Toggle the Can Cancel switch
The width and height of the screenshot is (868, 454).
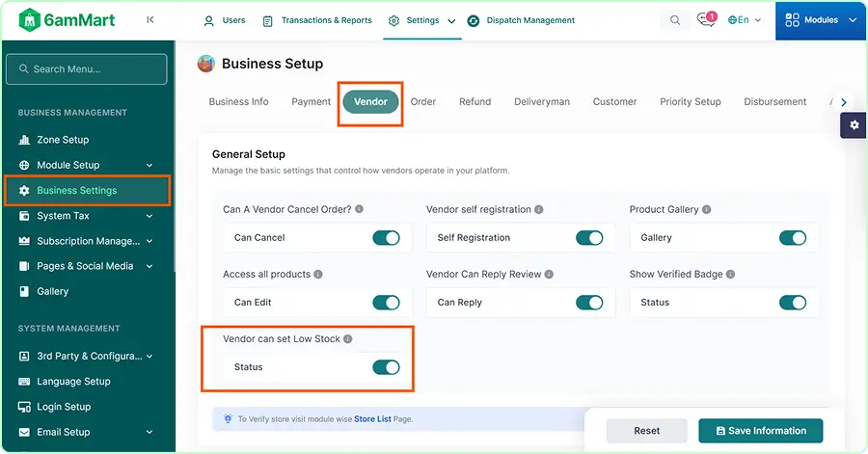(x=386, y=238)
